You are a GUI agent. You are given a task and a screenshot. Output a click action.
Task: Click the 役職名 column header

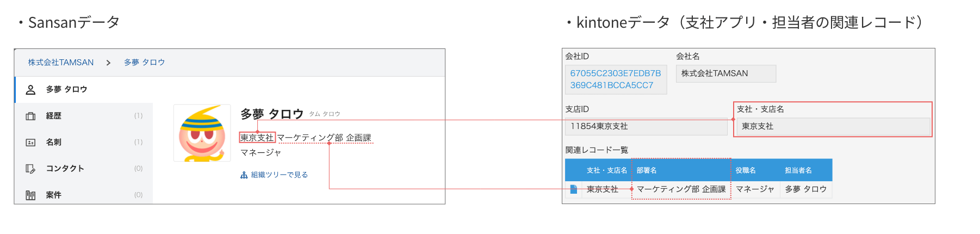[x=746, y=170]
